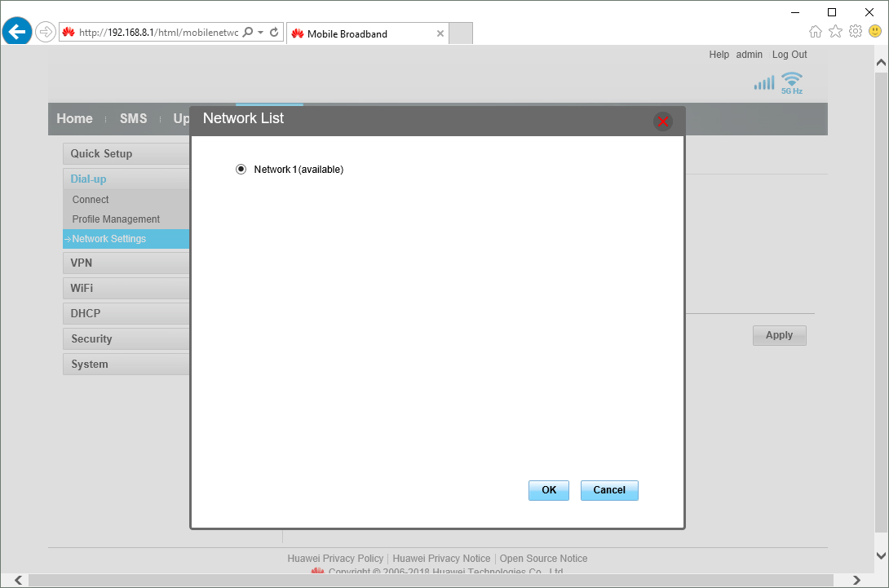Open the Home tab
The image size is (889, 588).
pyautogui.click(x=74, y=118)
